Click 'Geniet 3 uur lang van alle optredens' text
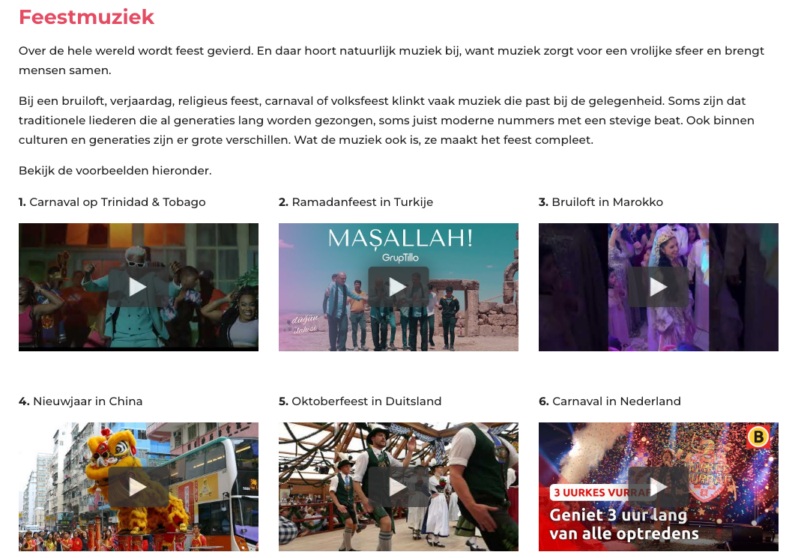The image size is (795, 558). click(x=624, y=524)
